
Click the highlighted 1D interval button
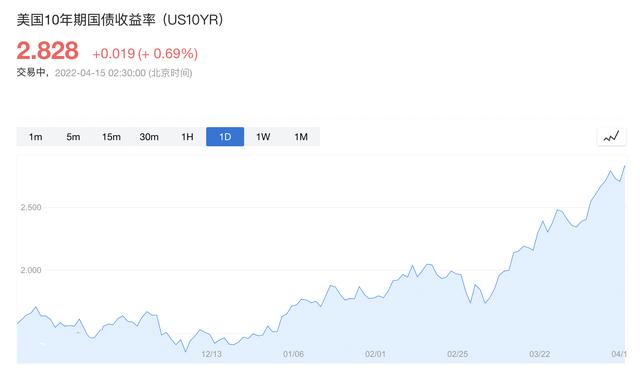click(x=225, y=137)
